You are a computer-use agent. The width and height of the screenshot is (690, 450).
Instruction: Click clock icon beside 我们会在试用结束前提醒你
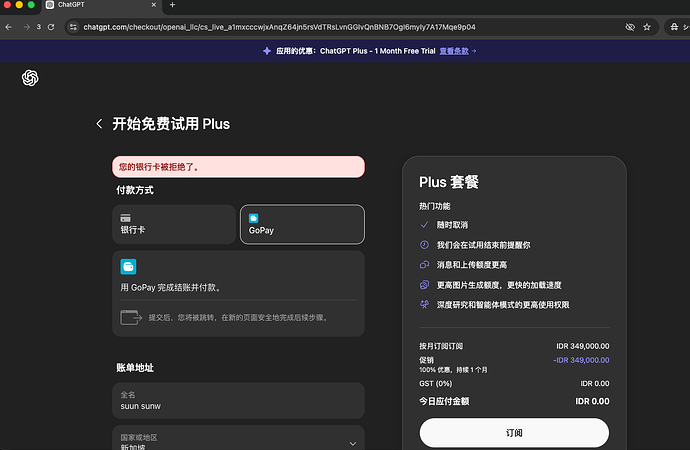pyautogui.click(x=425, y=245)
